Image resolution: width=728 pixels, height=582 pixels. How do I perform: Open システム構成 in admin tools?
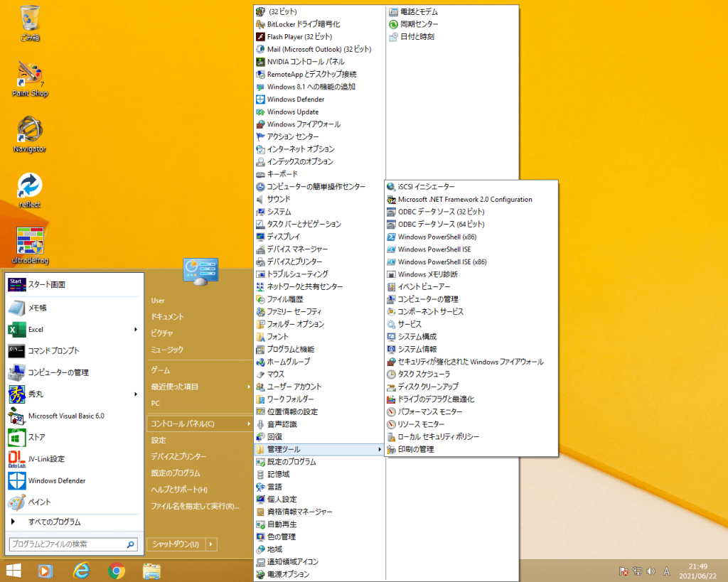(471, 337)
